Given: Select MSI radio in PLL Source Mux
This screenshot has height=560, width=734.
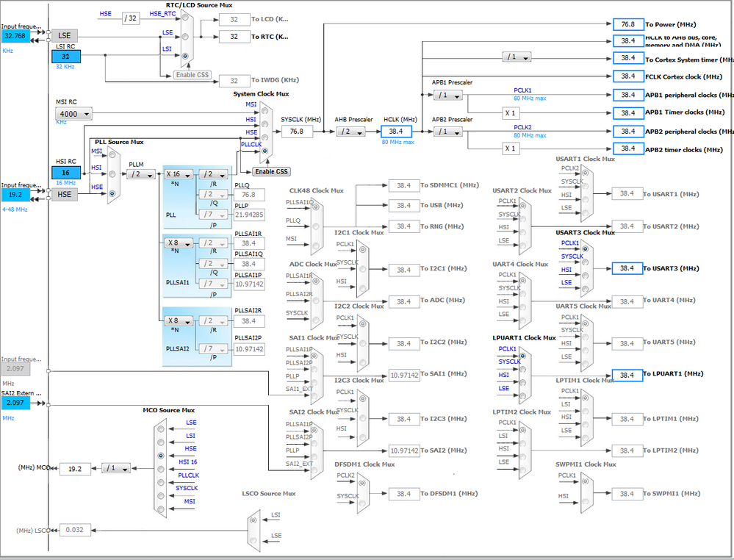Looking at the screenshot, I should point(112,155).
